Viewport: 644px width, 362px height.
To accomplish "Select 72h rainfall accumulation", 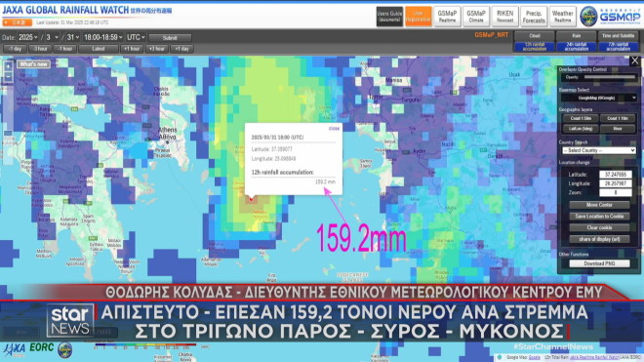I will 618,47.
